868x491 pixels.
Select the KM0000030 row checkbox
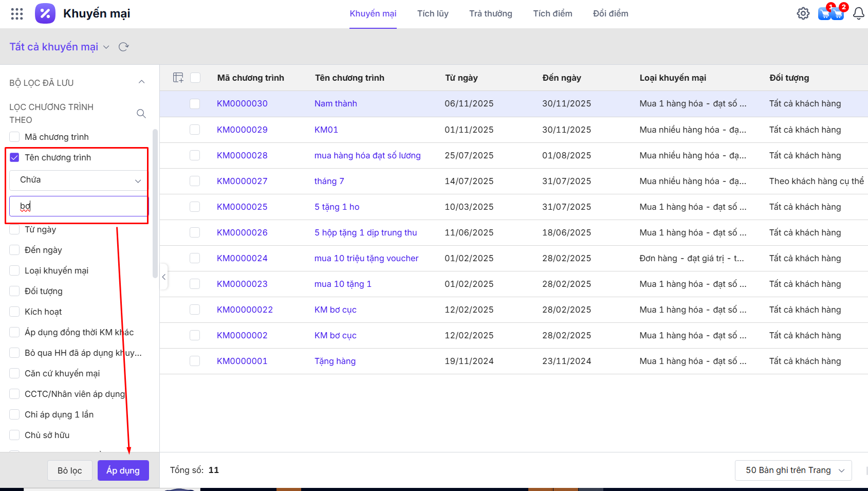(x=195, y=104)
